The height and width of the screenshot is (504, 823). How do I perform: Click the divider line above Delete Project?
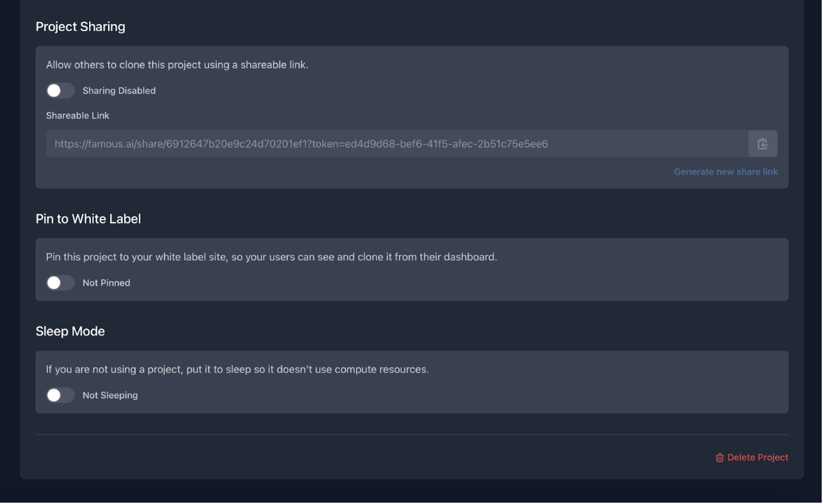coord(412,435)
